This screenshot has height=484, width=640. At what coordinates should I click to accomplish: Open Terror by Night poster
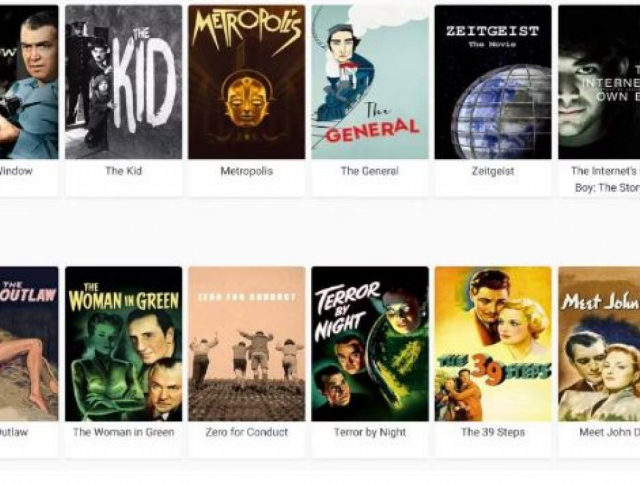click(x=370, y=344)
